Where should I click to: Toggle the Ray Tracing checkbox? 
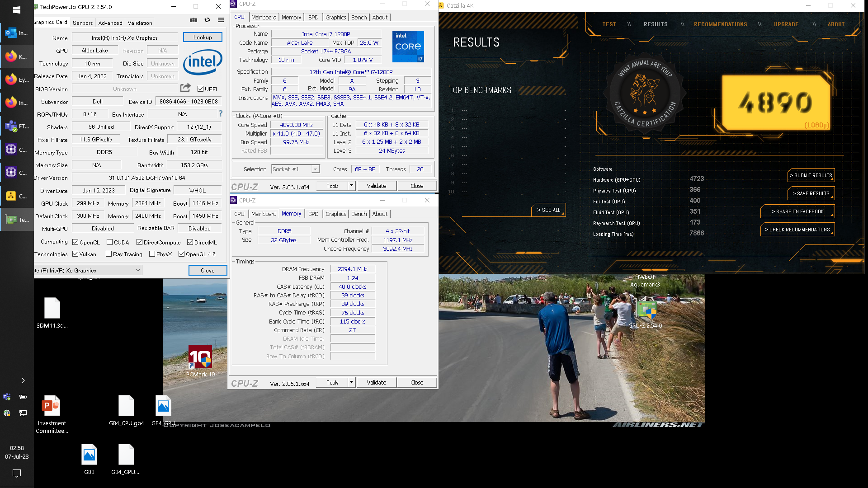point(109,254)
